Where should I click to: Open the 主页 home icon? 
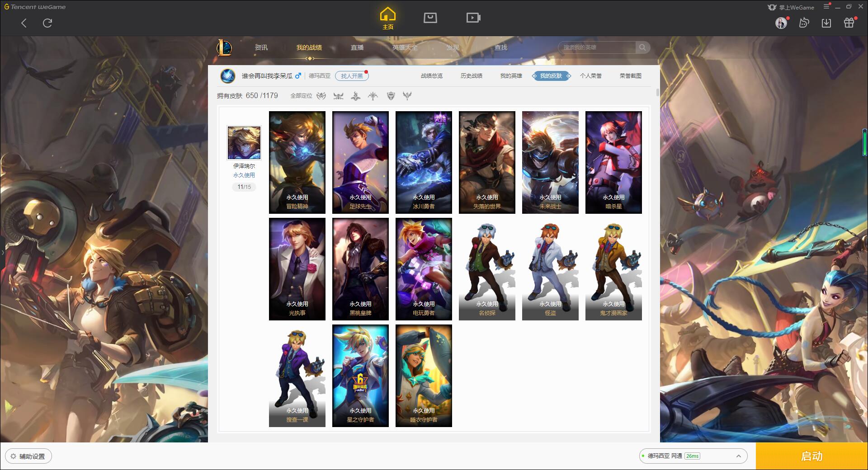[x=388, y=19]
